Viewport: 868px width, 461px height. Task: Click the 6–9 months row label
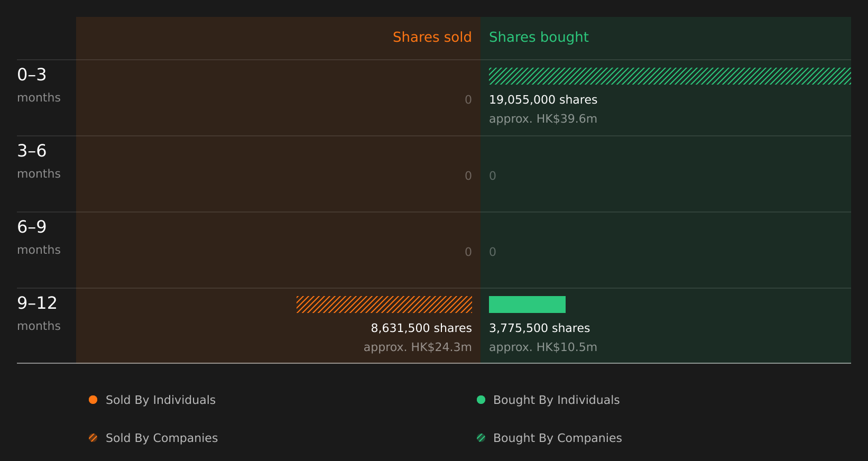(39, 237)
